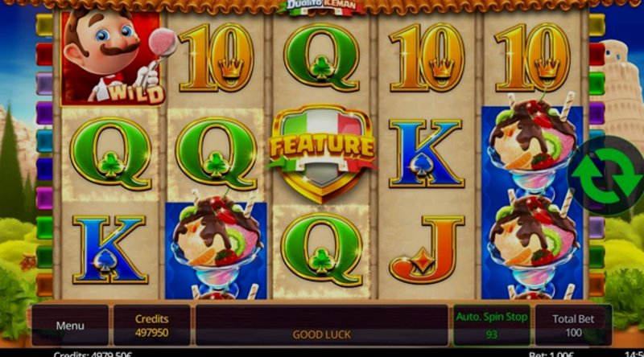The width and height of the screenshot is (644, 357).
Task: Click the Iceman game logo banner
Action: 321,7
